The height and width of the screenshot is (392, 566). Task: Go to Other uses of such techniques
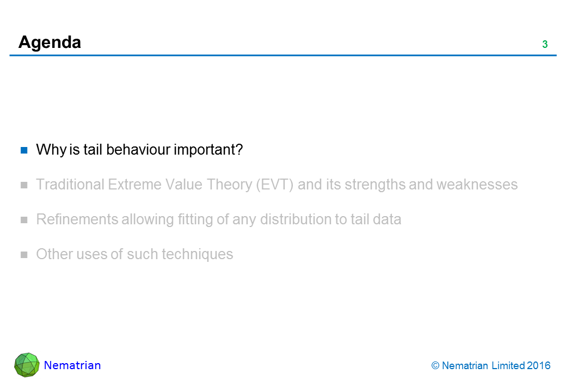point(134,254)
